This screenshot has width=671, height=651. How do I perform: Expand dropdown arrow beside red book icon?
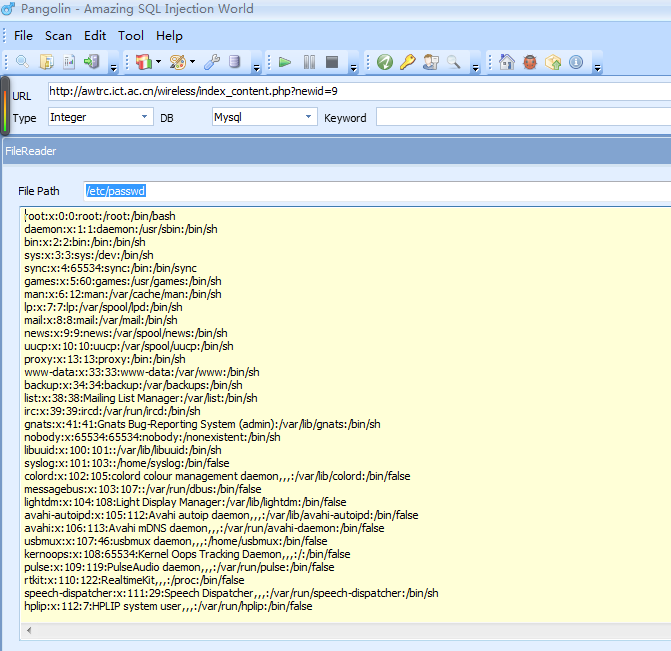(x=158, y=62)
